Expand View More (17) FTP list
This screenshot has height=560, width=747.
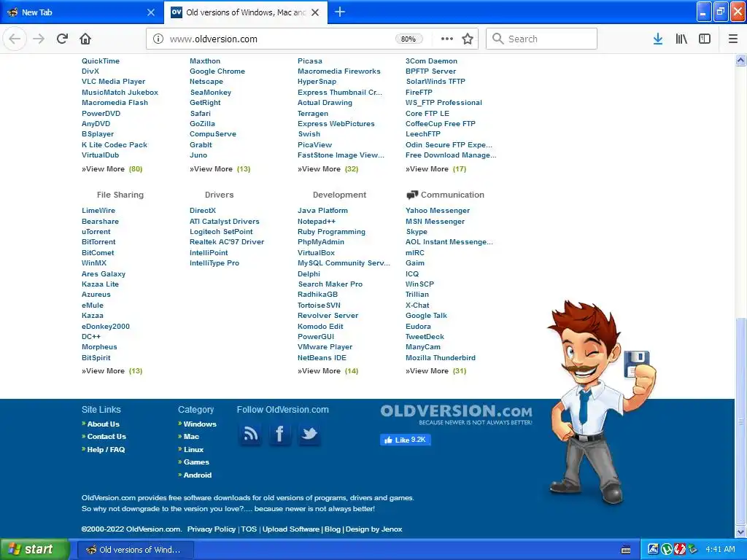point(436,169)
